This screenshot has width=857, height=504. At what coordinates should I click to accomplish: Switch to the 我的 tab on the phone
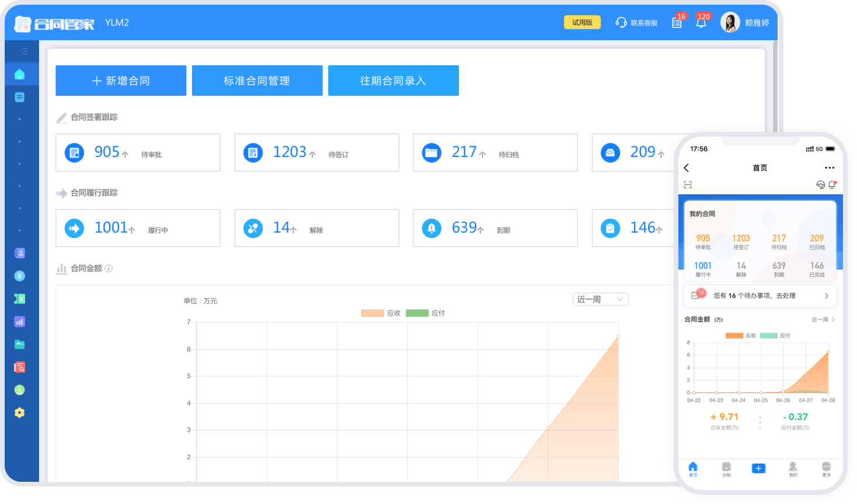tap(793, 470)
